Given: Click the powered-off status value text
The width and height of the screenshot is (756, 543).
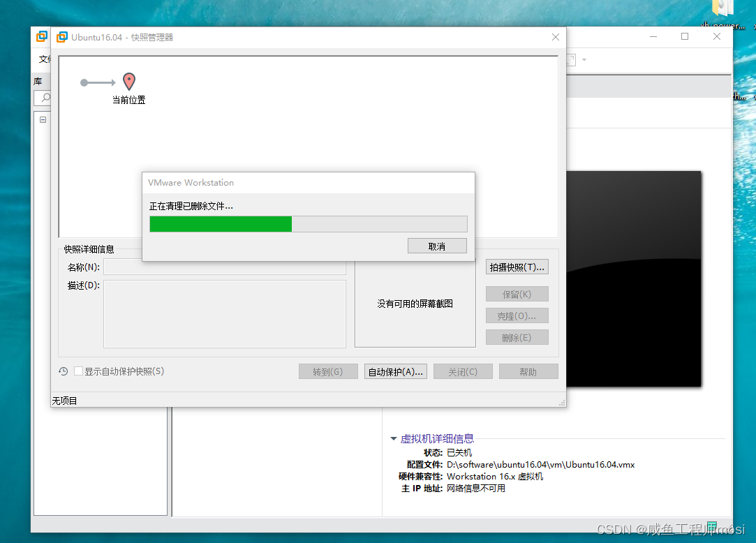Looking at the screenshot, I should pos(459,453).
